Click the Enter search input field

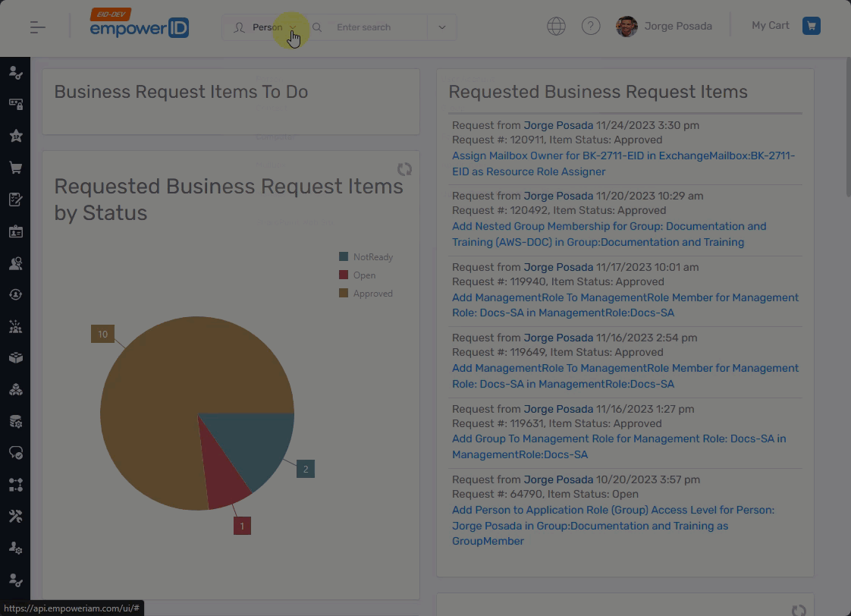(377, 27)
